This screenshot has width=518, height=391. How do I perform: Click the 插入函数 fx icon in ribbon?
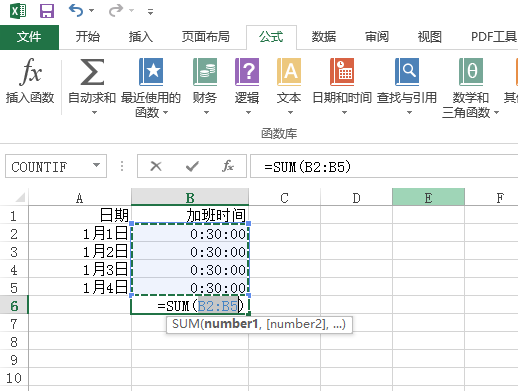point(30,71)
